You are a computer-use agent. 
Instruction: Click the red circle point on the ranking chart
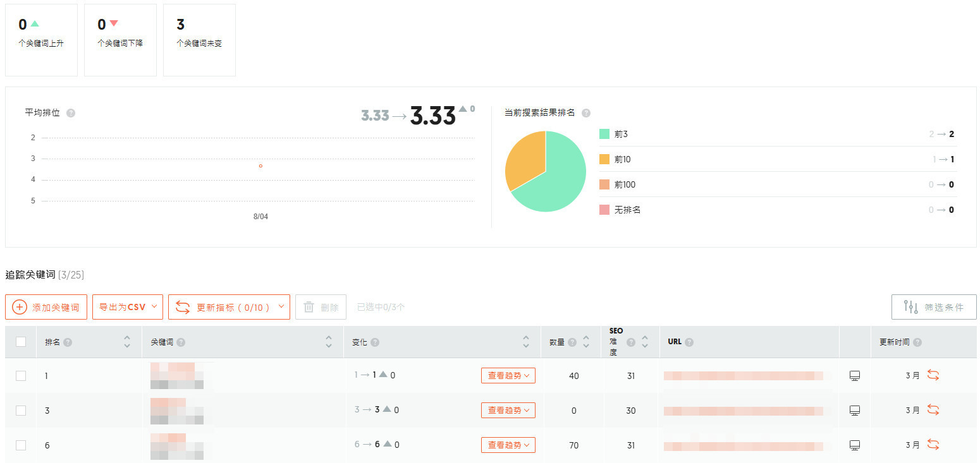point(260,166)
